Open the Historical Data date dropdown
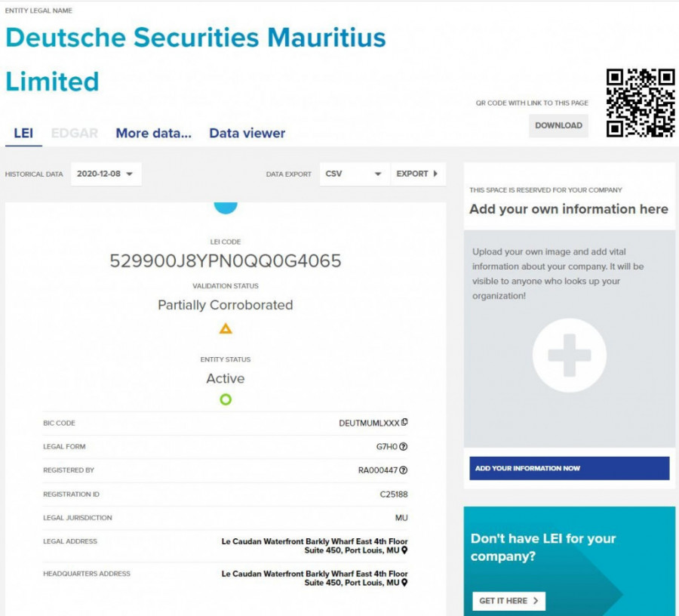This screenshot has height=616, width=679. pos(106,174)
